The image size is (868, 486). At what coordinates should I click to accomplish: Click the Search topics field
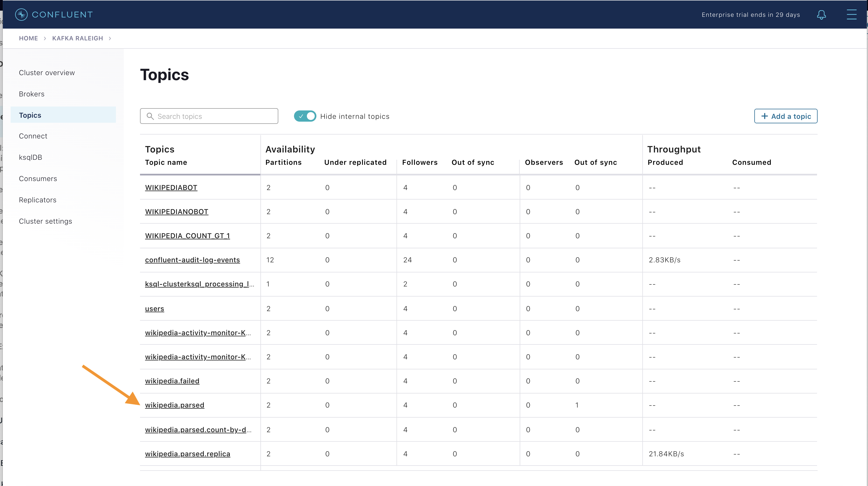(209, 116)
